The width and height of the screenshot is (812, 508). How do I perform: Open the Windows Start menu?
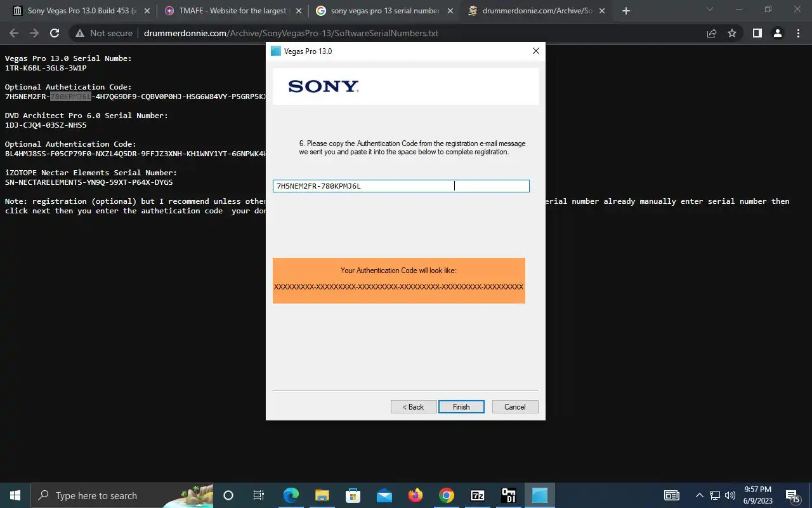15,495
